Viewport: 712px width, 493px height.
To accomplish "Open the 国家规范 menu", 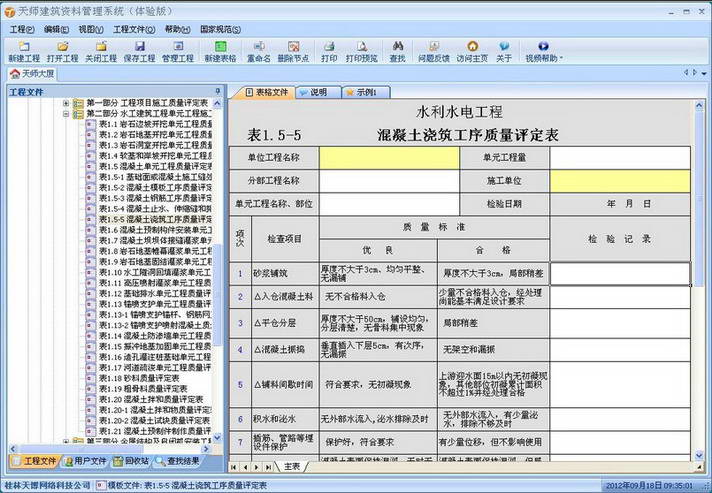I will click(220, 30).
